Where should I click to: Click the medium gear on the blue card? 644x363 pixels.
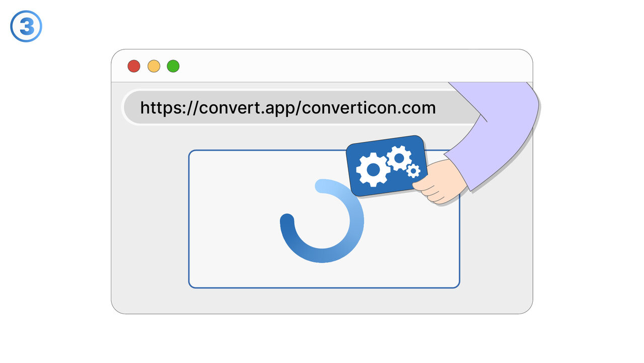pyautogui.click(x=399, y=158)
